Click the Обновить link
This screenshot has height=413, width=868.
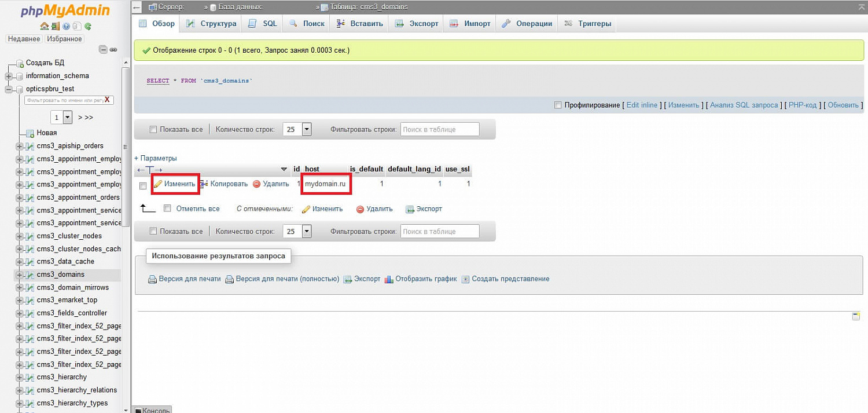(843, 105)
